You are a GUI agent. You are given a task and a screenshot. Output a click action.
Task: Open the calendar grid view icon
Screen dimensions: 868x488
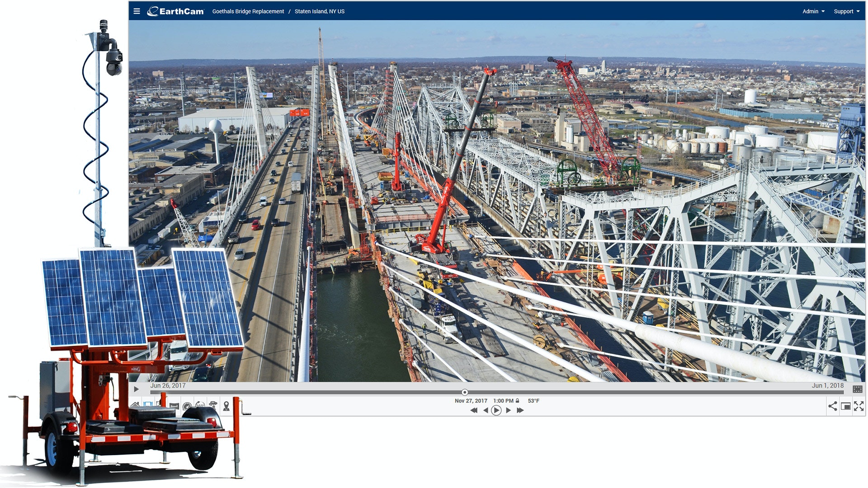[x=857, y=389]
